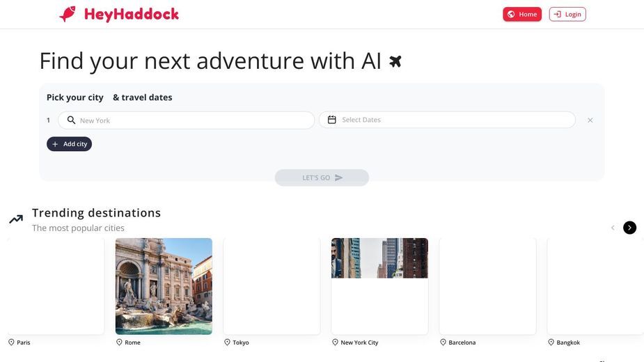This screenshot has height=362, width=644.
Task: Open the Select Dates field
Action: tap(447, 120)
